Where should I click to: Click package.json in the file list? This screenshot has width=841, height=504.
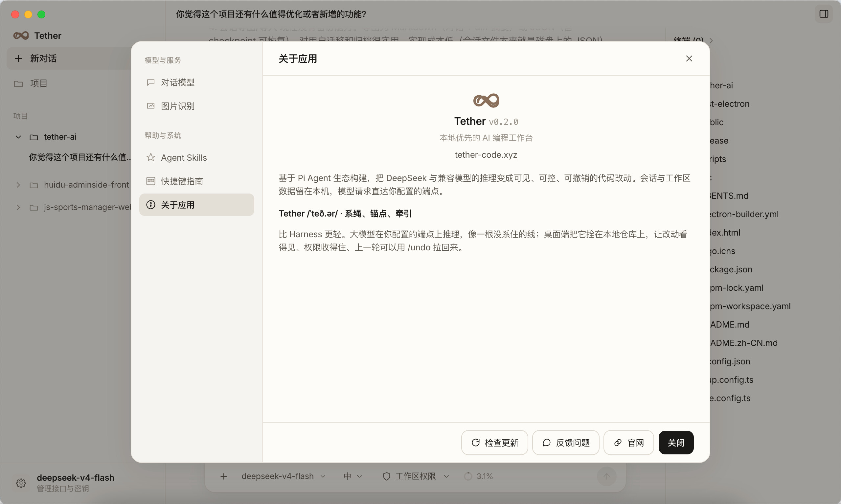click(x=731, y=269)
